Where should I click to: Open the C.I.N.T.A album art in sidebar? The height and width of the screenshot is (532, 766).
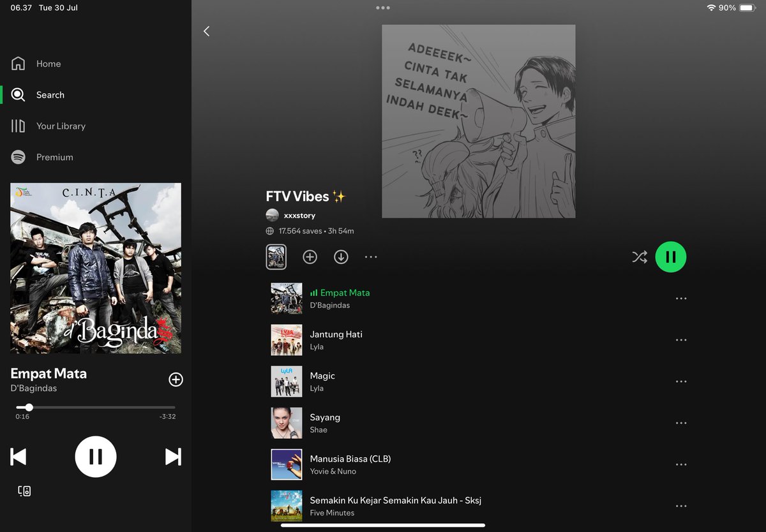pyautogui.click(x=96, y=269)
